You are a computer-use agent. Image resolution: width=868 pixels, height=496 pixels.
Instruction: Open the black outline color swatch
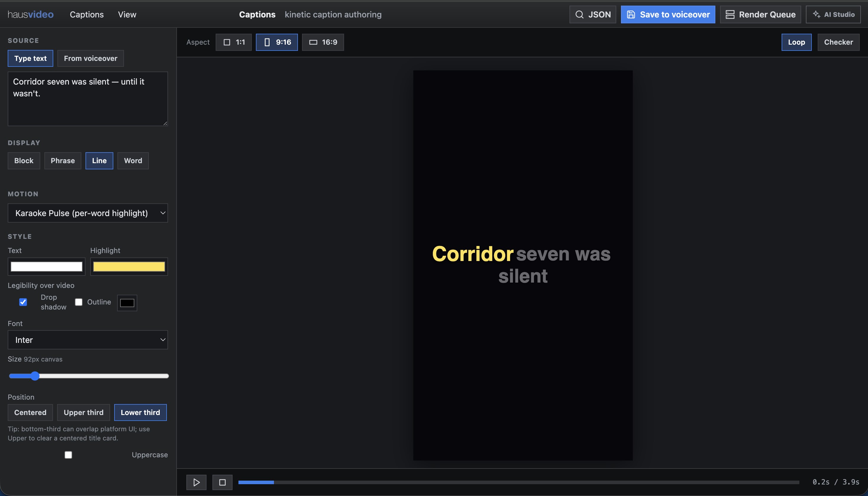pos(127,302)
